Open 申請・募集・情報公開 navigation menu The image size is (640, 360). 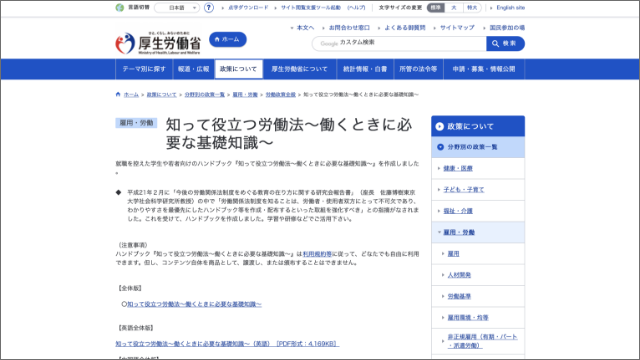484,69
